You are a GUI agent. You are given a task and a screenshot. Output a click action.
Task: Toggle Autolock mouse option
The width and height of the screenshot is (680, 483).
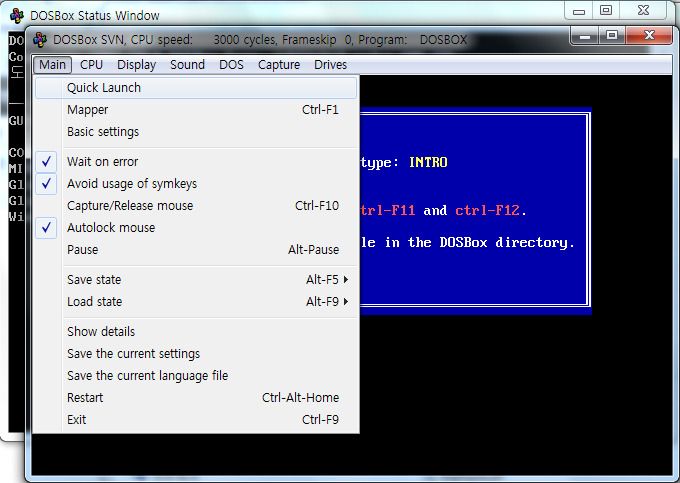(196, 228)
